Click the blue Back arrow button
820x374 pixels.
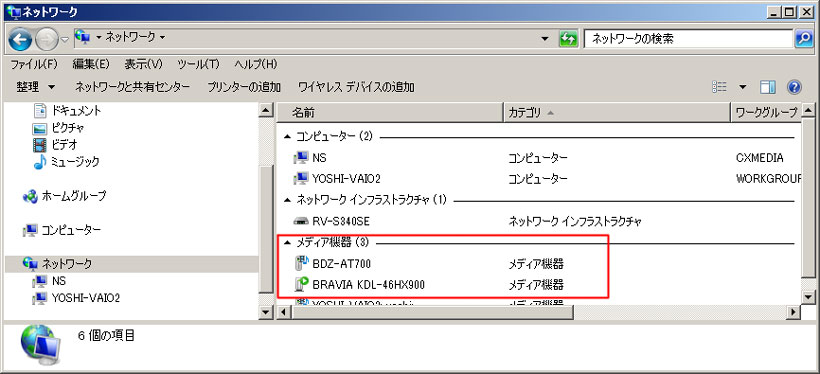coord(20,39)
